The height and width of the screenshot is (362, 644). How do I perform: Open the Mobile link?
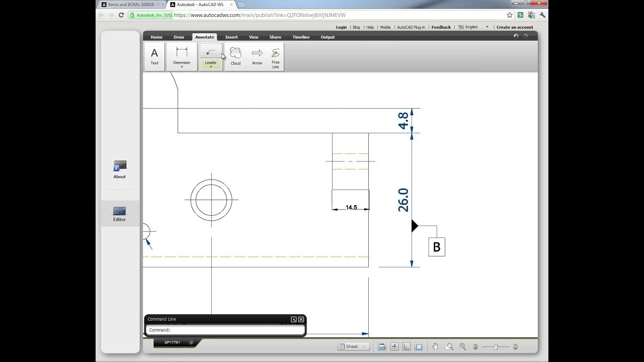coord(385,27)
